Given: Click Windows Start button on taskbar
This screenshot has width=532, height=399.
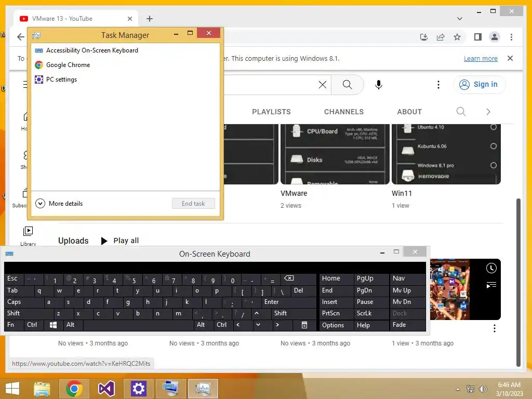Looking at the screenshot, I should (x=12, y=389).
